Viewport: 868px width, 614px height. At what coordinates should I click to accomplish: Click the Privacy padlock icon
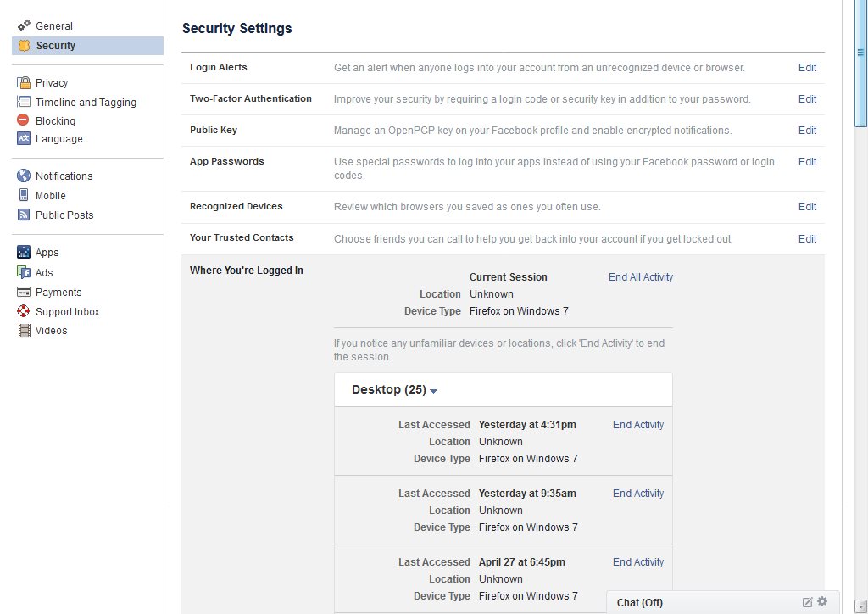(24, 82)
